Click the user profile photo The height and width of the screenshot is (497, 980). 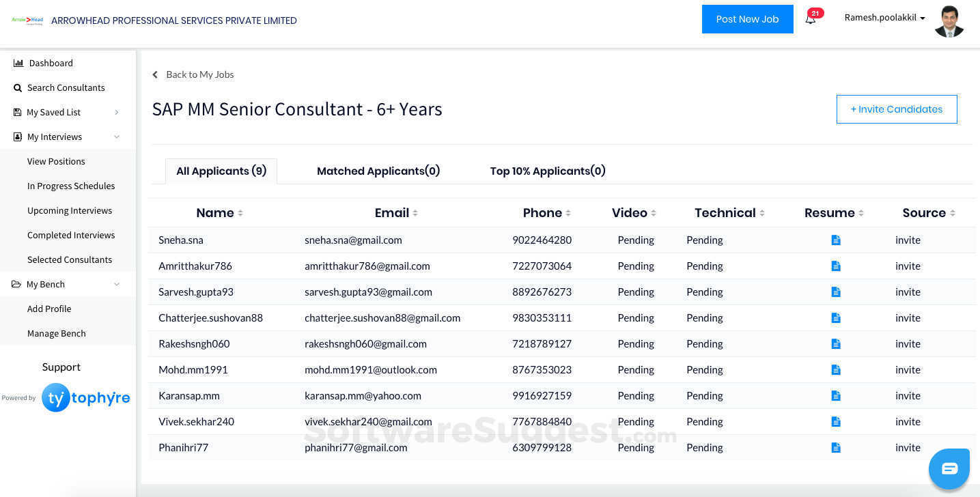[949, 21]
